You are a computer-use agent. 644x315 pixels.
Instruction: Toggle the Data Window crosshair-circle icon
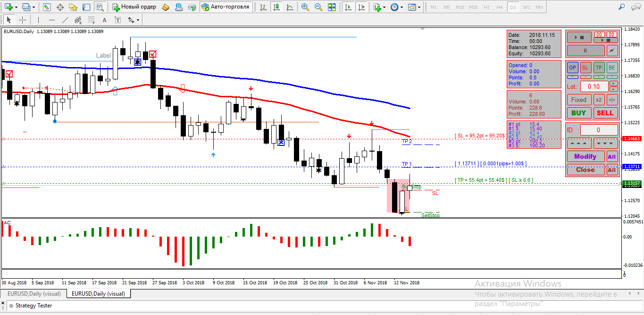tap(60, 7)
